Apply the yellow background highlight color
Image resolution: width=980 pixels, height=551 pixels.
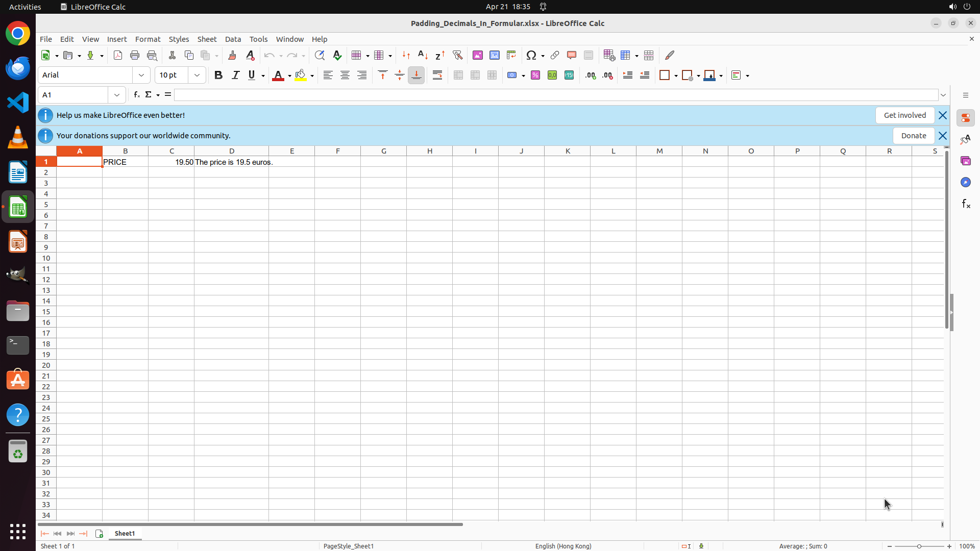(x=301, y=76)
